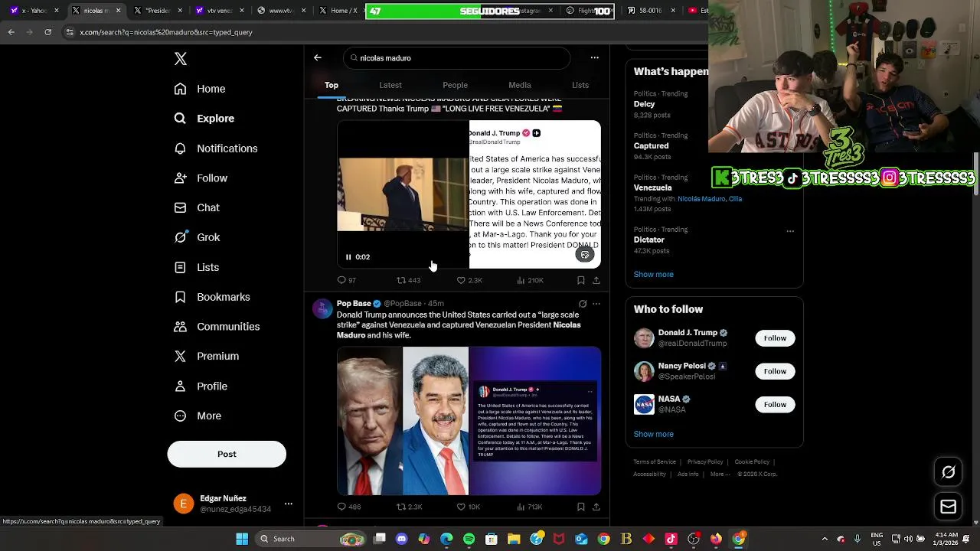Viewport: 980px width, 551px height.
Task: Open Lists in the sidebar
Action: click(x=197, y=267)
